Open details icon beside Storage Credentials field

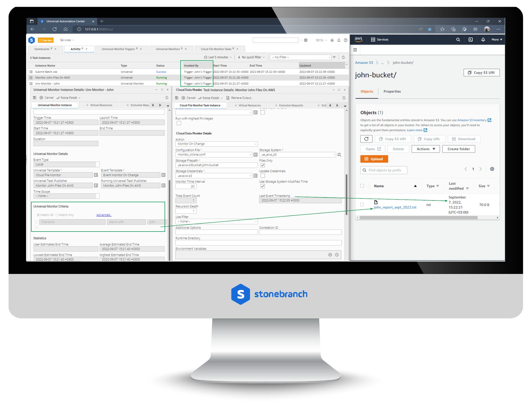[255, 176]
